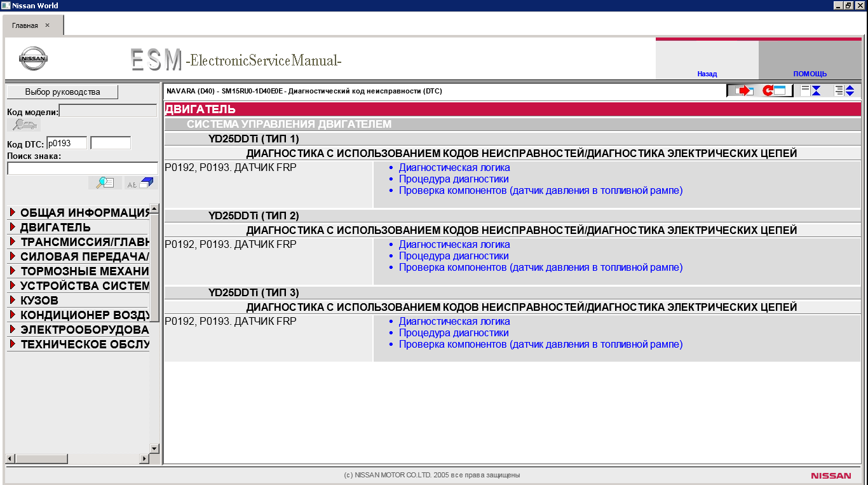868x485 pixels.
Task: Open ЭЛЕКТРООБОРУДОВАНИЕ section in tree
Action: 85,329
